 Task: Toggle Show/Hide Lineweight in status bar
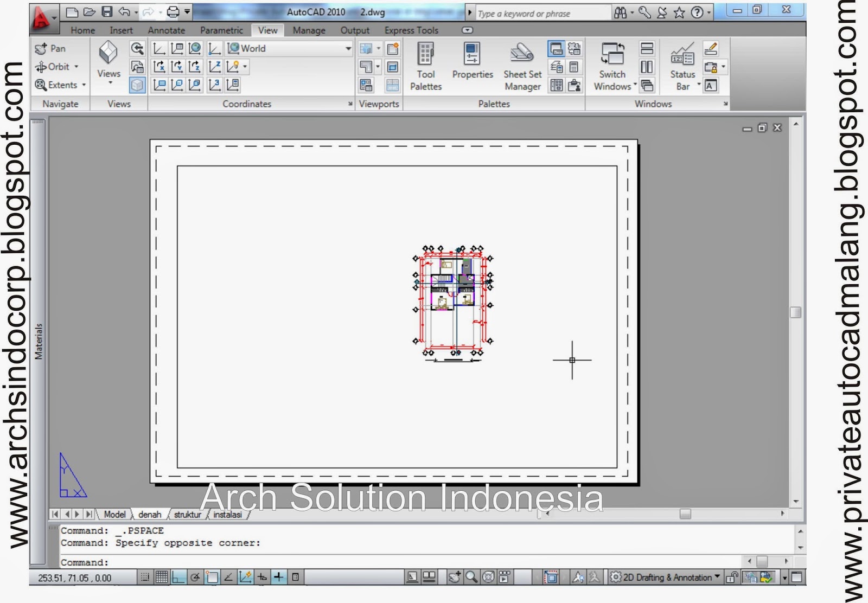coord(279,577)
